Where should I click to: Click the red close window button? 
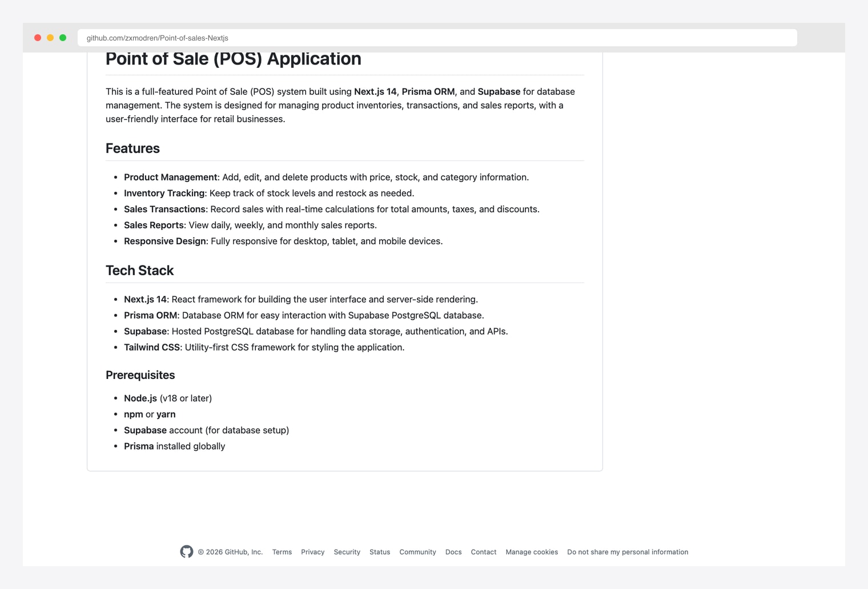point(38,38)
